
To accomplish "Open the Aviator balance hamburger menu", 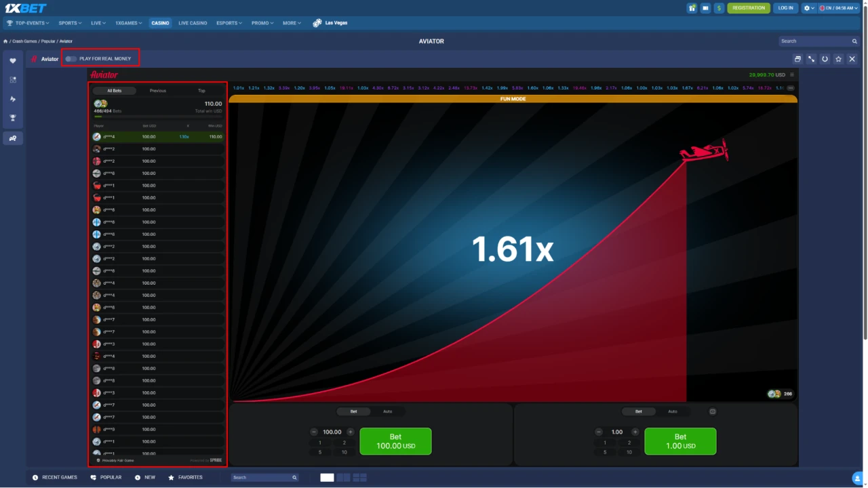I will click(792, 75).
